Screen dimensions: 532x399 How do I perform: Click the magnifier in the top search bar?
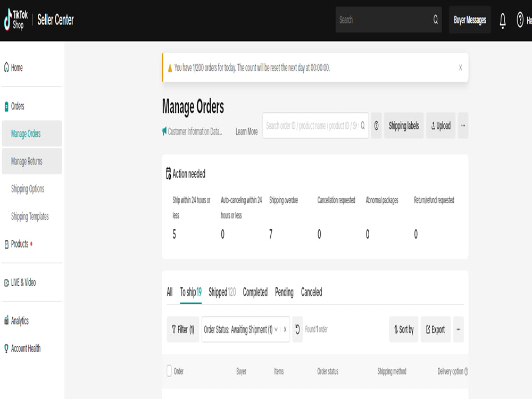point(436,20)
